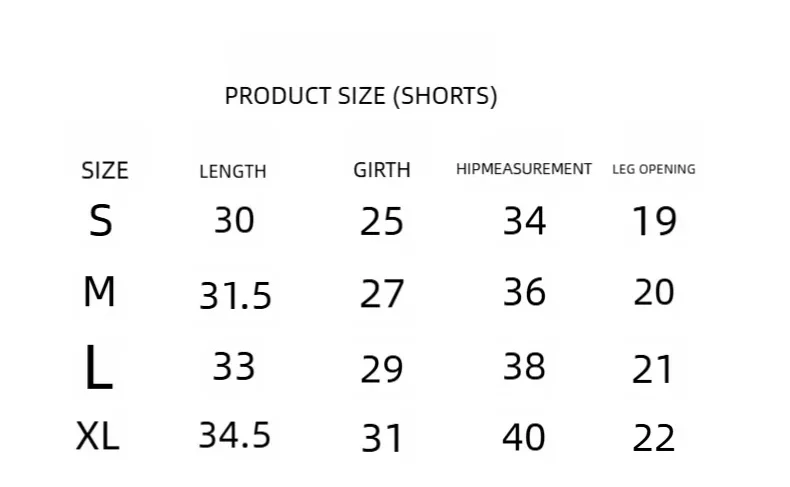Select the XL size row label
The width and height of the screenshot is (790, 487).
click(98, 436)
